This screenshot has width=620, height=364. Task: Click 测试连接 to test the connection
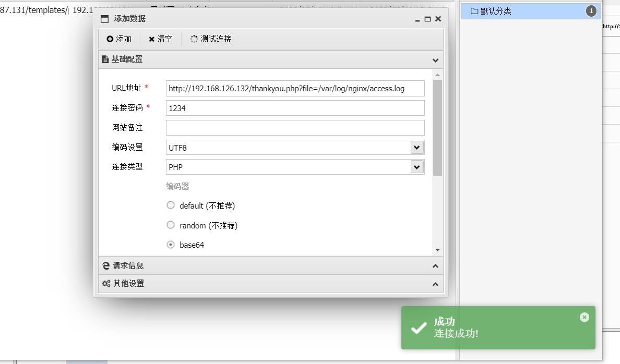(x=211, y=39)
